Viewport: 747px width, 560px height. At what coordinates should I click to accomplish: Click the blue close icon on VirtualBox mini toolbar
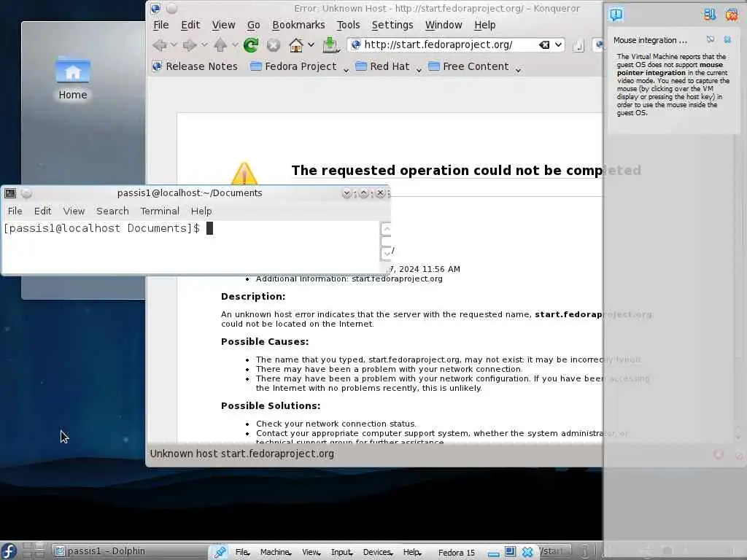(527, 552)
